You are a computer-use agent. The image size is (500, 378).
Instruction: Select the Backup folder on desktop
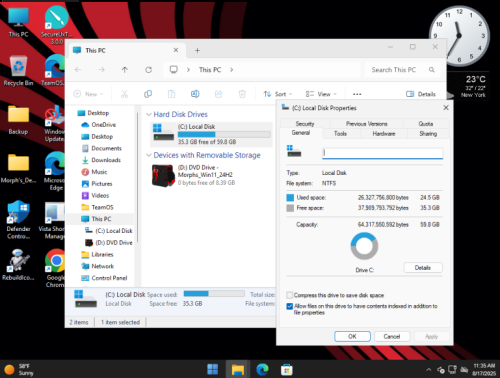[x=18, y=119]
